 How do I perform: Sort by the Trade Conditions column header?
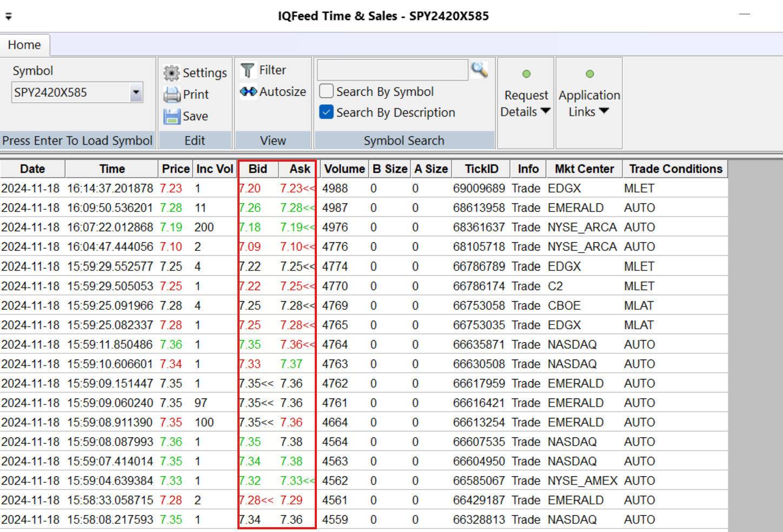tap(675, 169)
